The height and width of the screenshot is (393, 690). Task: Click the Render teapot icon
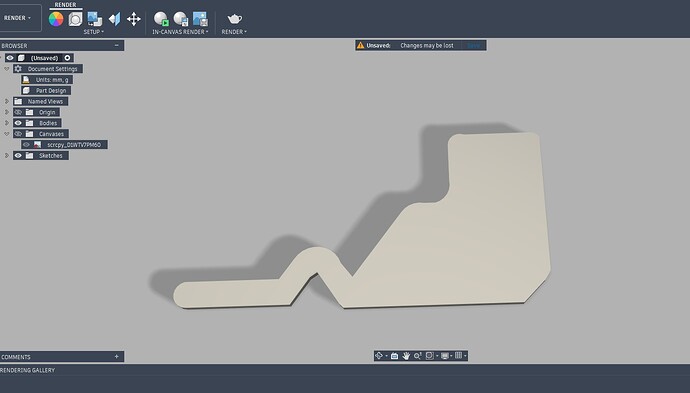click(x=234, y=19)
